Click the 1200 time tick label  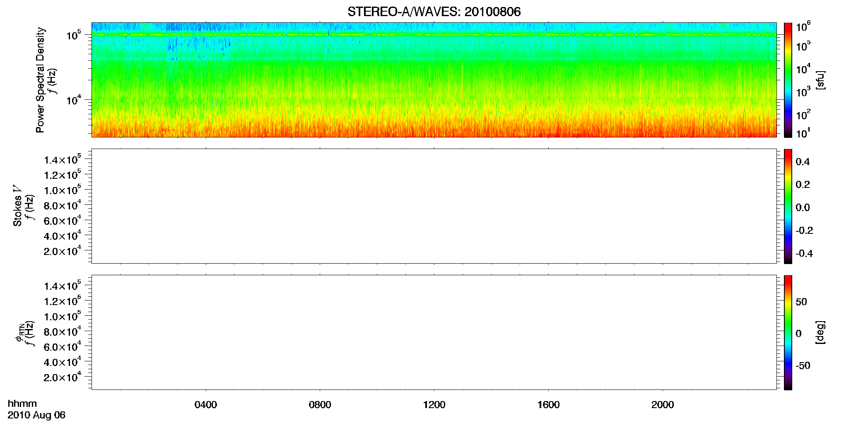pyautogui.click(x=434, y=405)
